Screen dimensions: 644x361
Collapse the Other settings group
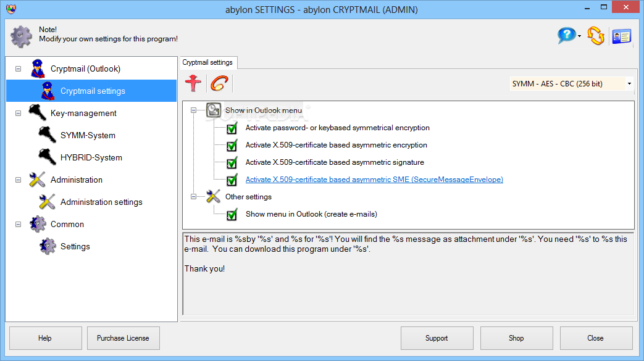pyautogui.click(x=193, y=196)
